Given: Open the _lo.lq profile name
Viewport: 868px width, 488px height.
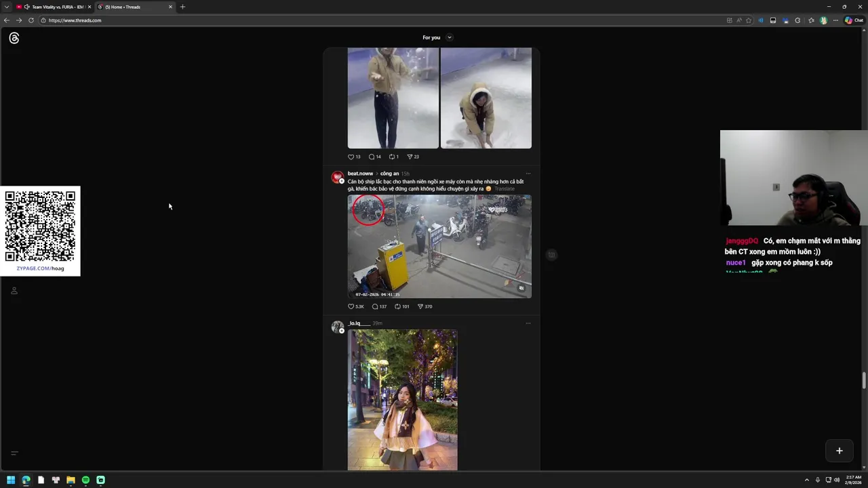Looking at the screenshot, I should (x=359, y=323).
